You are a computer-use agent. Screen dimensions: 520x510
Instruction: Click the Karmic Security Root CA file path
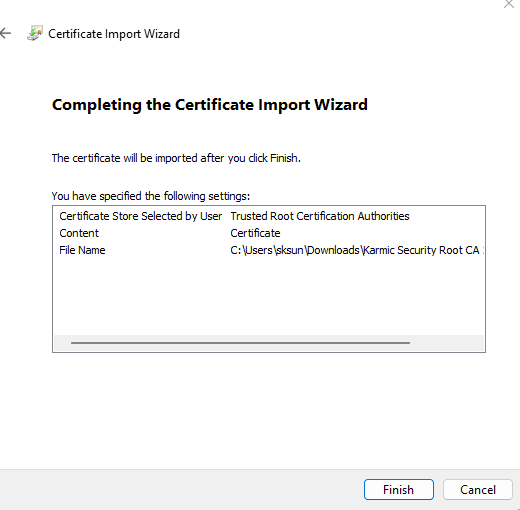click(357, 250)
